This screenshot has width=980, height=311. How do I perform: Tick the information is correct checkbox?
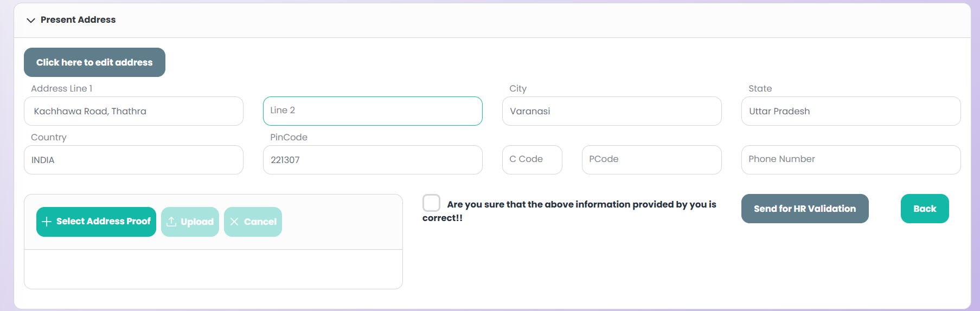[x=431, y=203]
